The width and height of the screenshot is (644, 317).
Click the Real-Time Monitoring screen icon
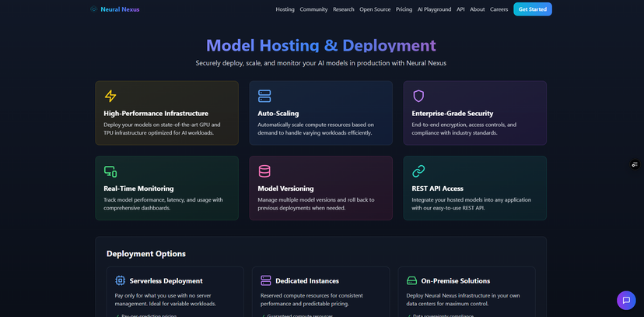[x=110, y=171]
